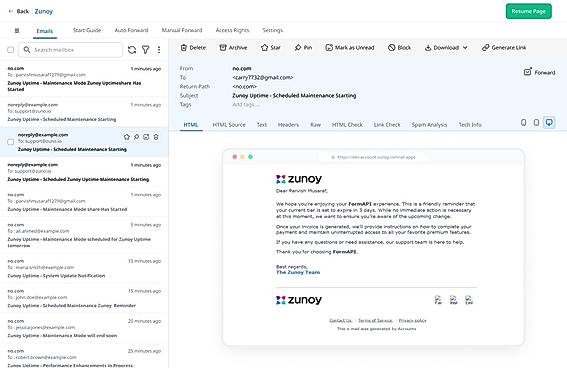Switch preview to mobile phone view

(523, 123)
